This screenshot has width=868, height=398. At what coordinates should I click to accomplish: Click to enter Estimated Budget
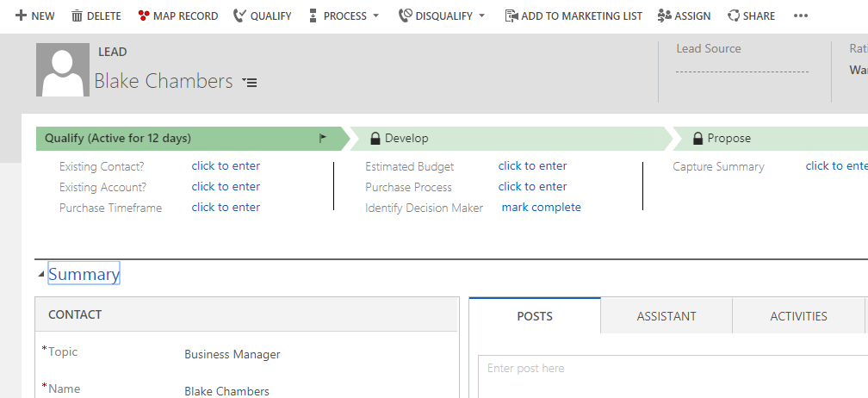(x=532, y=166)
